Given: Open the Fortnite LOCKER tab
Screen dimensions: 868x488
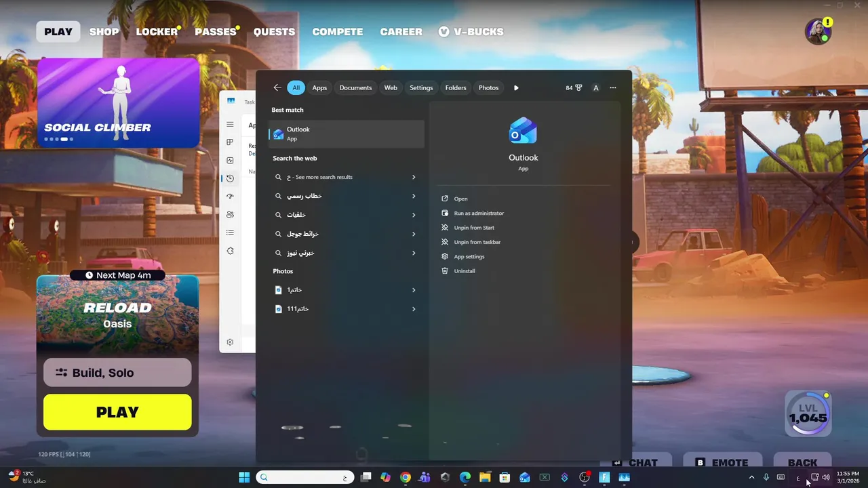Looking at the screenshot, I should pos(157,32).
